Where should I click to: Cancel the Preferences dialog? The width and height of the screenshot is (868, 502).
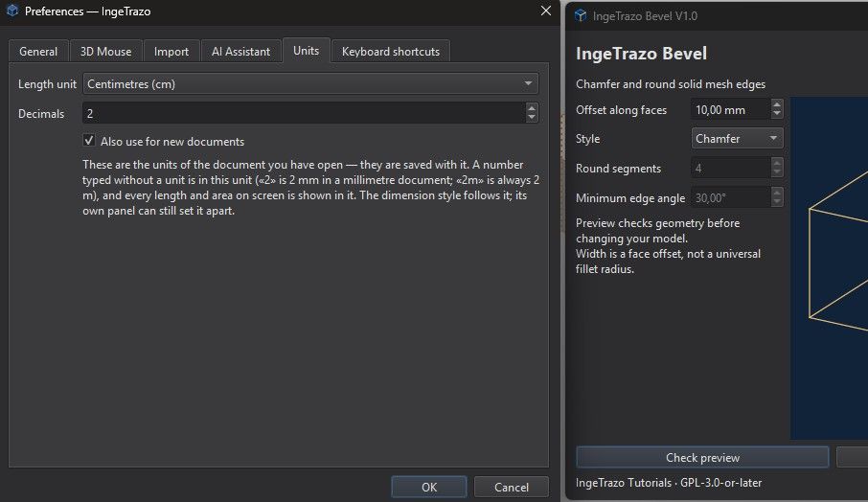(512, 487)
